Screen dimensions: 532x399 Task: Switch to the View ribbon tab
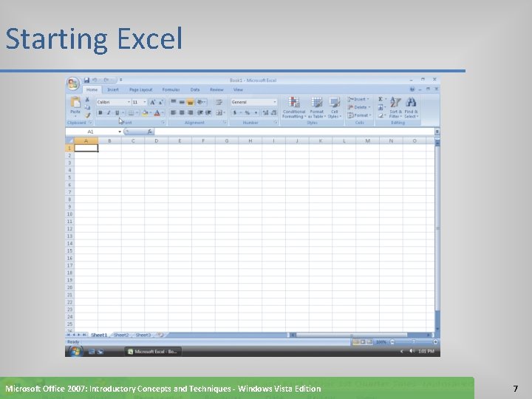[238, 89]
